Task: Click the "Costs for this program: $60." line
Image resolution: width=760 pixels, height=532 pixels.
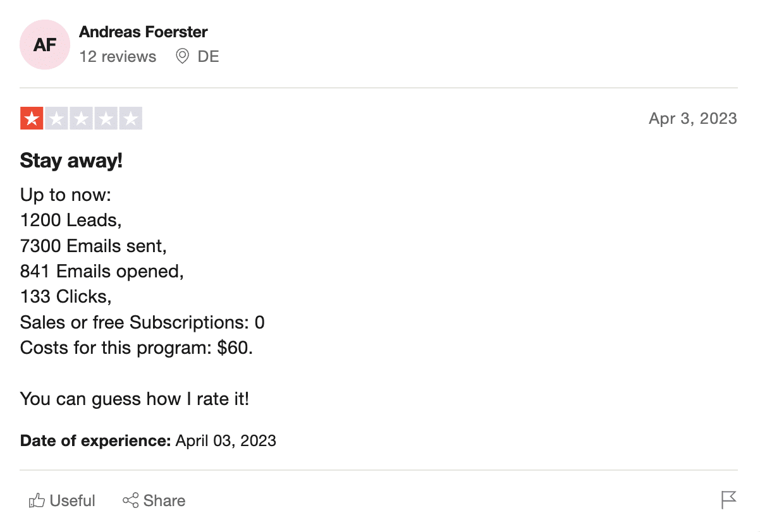Action: 137,348
